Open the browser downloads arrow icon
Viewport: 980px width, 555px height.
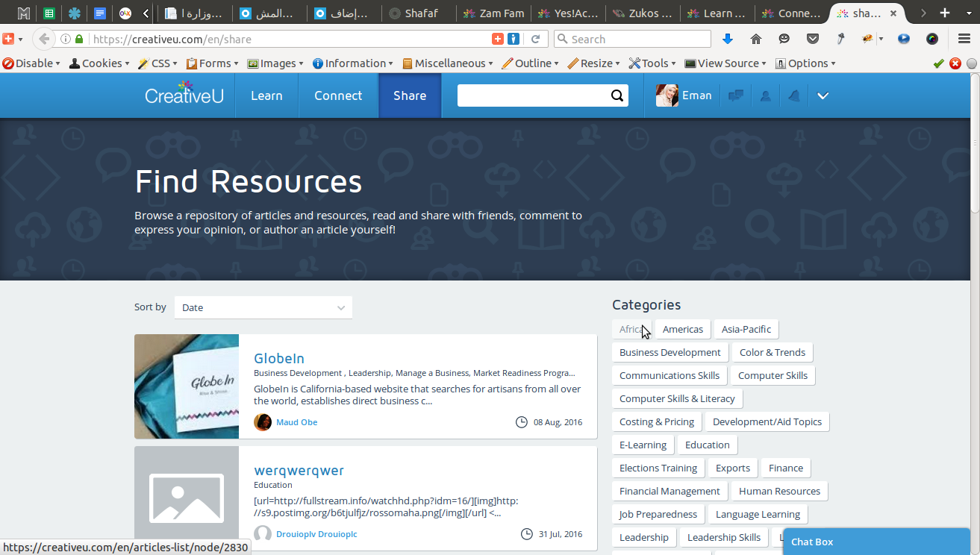coord(728,39)
